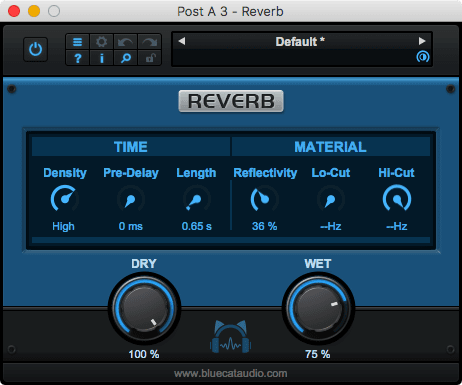Click the Reflectivity knob
This screenshot has height=385, width=462.
(x=264, y=199)
